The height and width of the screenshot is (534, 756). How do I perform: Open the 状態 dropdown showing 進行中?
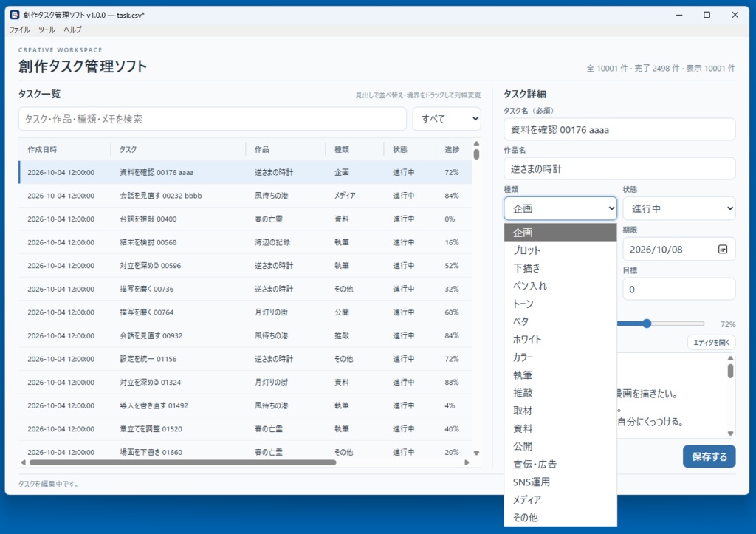(679, 208)
